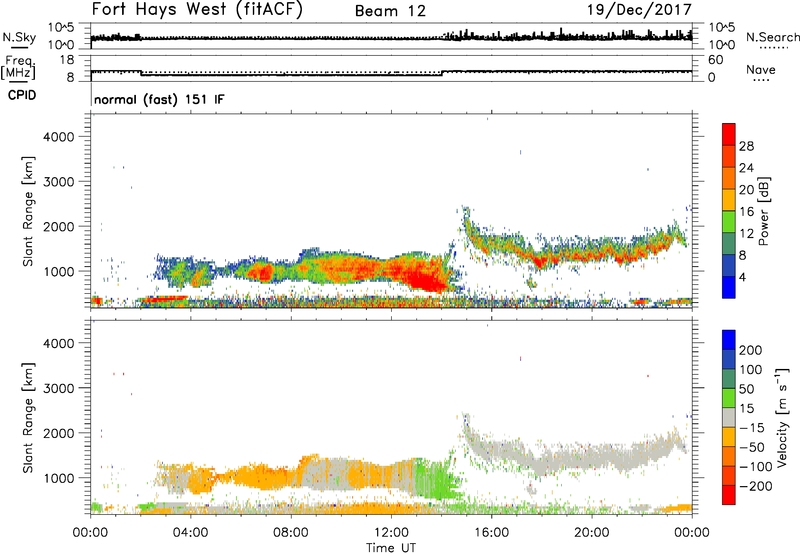Click the "18" frequency axis tick
800x554 pixels.
coord(67,60)
